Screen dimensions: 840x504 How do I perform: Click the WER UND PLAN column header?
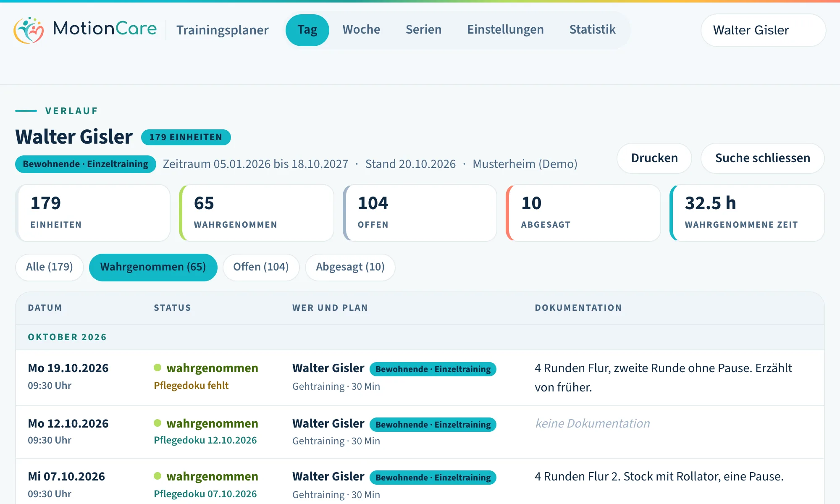click(330, 308)
